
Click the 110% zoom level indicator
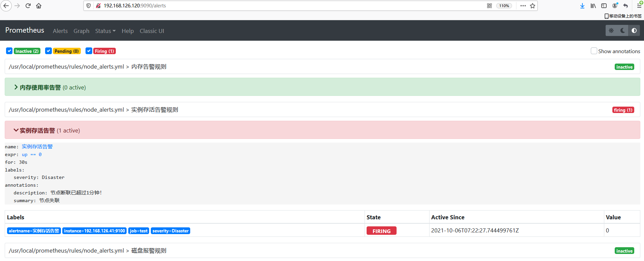504,6
